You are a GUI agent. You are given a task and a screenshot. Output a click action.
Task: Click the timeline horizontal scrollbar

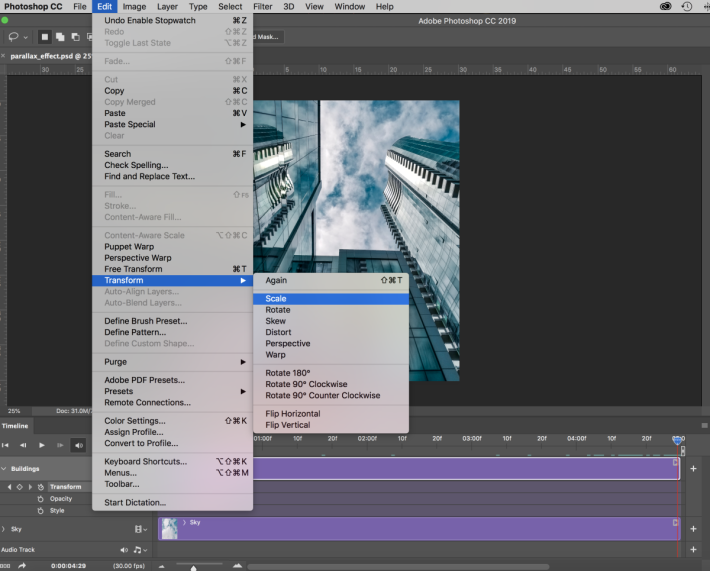tap(398, 566)
